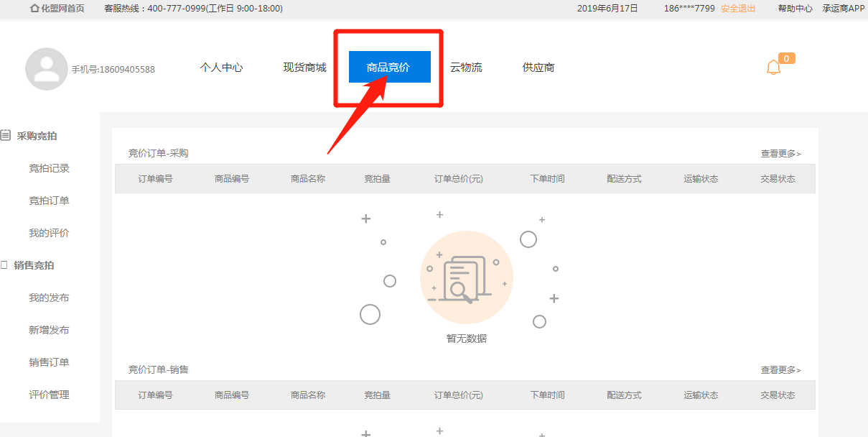Viewport: 868px width, 437px height.
Task: Click 订单总价(元) header in 采购 table
Action: (459, 179)
